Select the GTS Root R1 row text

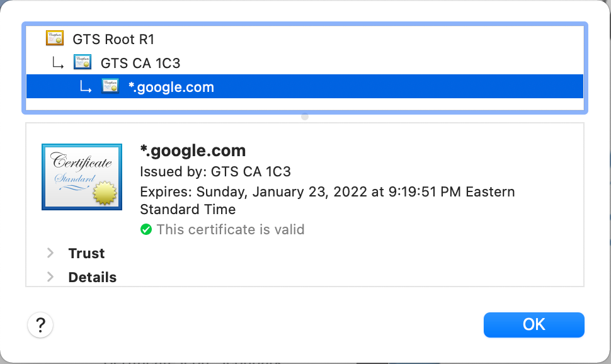pyautogui.click(x=113, y=39)
